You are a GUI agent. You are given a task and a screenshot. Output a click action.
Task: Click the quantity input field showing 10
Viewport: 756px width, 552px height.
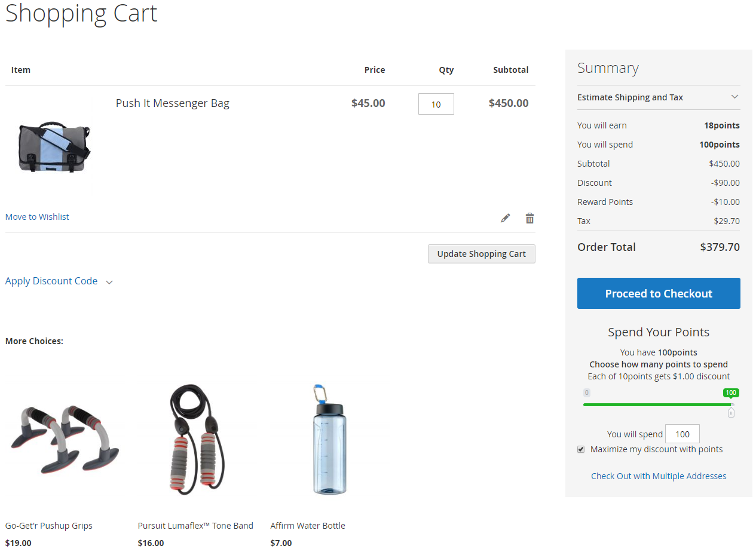click(x=436, y=104)
